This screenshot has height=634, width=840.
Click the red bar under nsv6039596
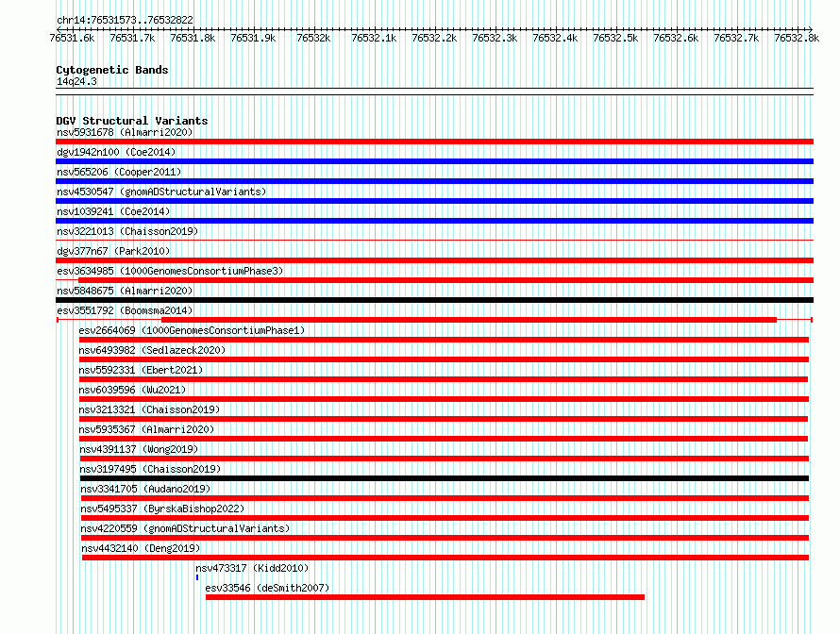point(444,399)
